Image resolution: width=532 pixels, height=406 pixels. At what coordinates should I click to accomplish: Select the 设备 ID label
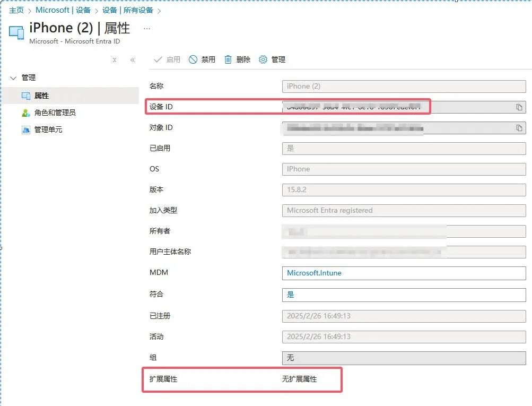click(161, 107)
